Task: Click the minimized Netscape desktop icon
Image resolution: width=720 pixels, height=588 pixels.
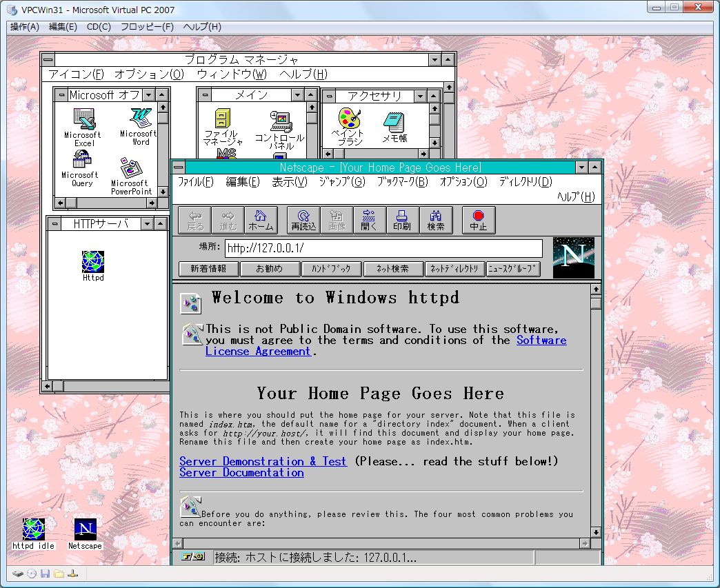Action: click(86, 529)
